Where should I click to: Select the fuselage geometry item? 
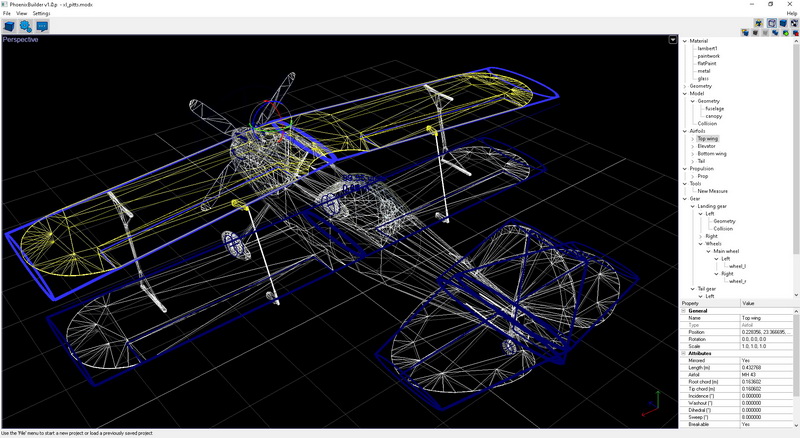coord(714,109)
